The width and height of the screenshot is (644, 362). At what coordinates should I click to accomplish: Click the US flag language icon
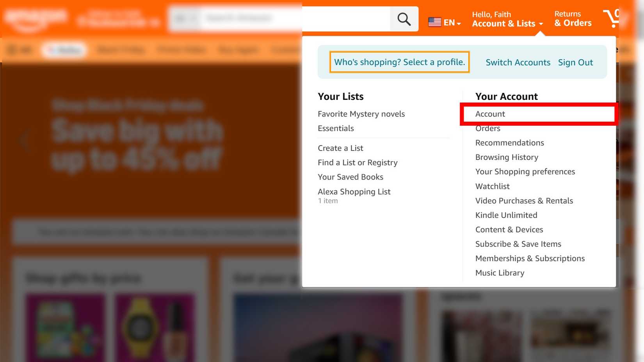(434, 22)
